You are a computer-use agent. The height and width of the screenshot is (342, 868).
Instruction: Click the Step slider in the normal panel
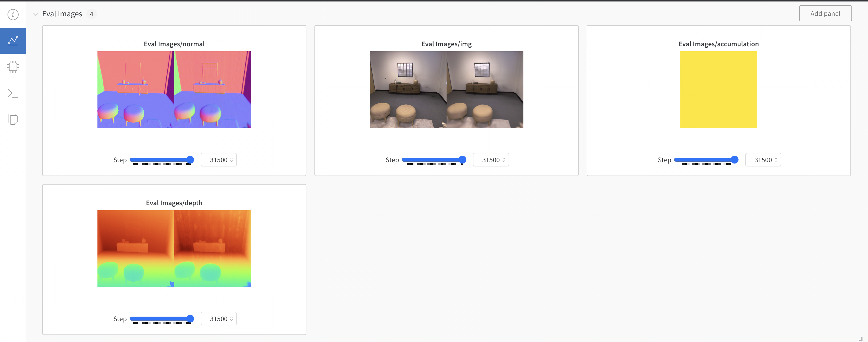(162, 159)
